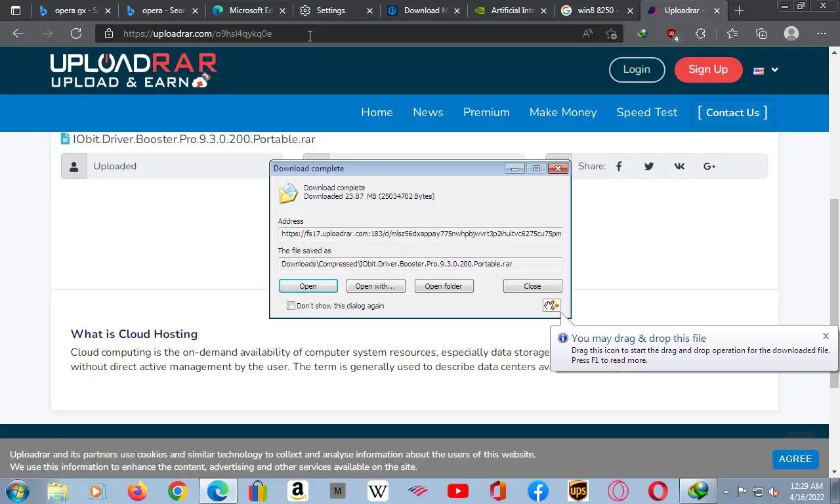The width and height of the screenshot is (840, 504).
Task: Check Don't show this dialog again
Action: click(291, 306)
